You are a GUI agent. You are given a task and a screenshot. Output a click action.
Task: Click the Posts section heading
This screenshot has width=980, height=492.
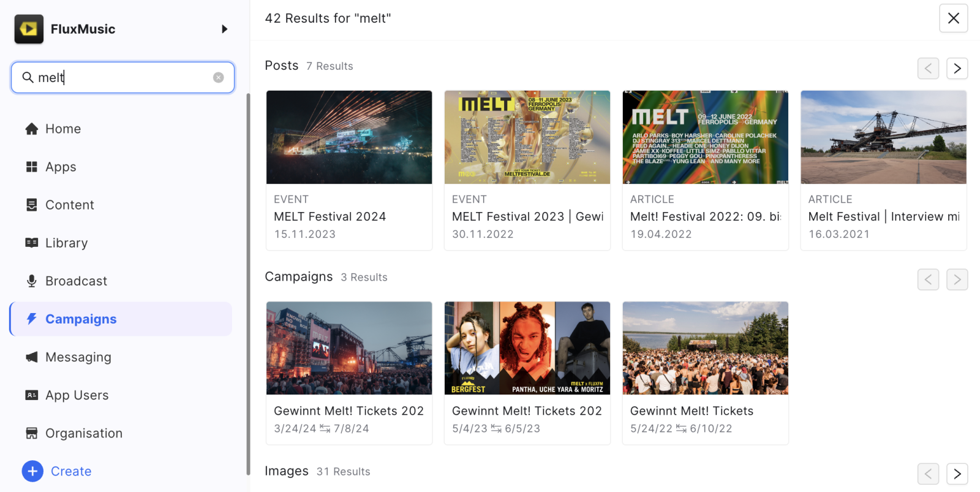coord(282,66)
